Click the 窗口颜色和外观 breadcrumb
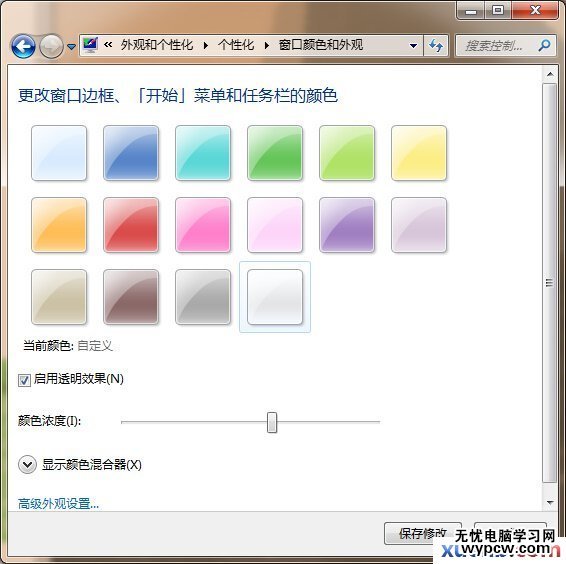566x564 pixels. click(321, 45)
